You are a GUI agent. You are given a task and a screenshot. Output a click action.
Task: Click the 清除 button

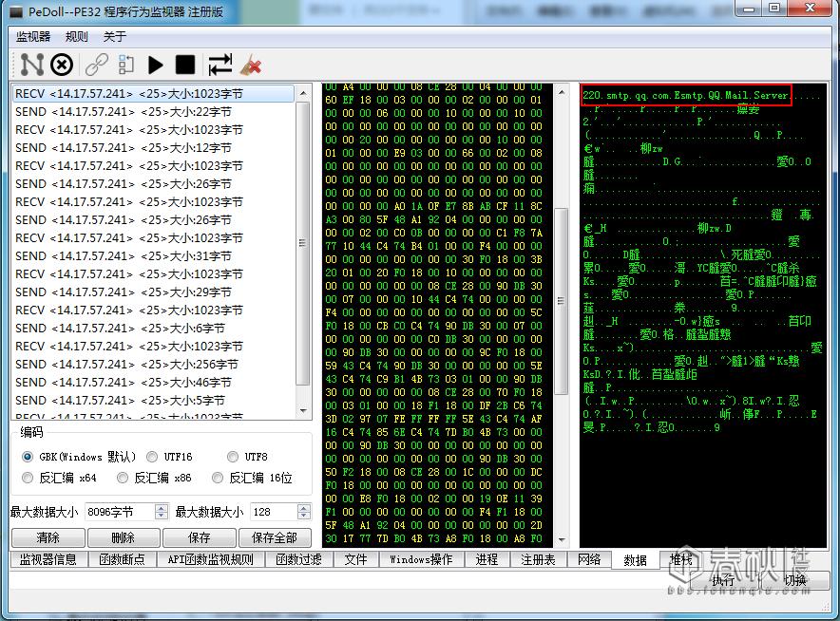(x=48, y=536)
